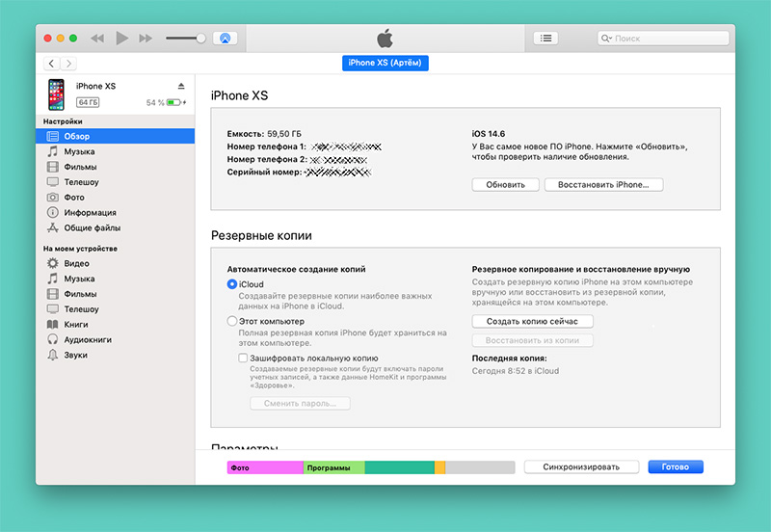Click the Информация info icon

(x=53, y=212)
